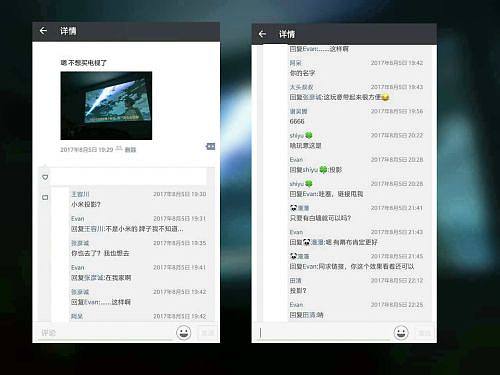Viewport: 500px width, 375px height.
Task: Open the comment/like popup icon beside the post timestamp
Action: click(x=210, y=146)
